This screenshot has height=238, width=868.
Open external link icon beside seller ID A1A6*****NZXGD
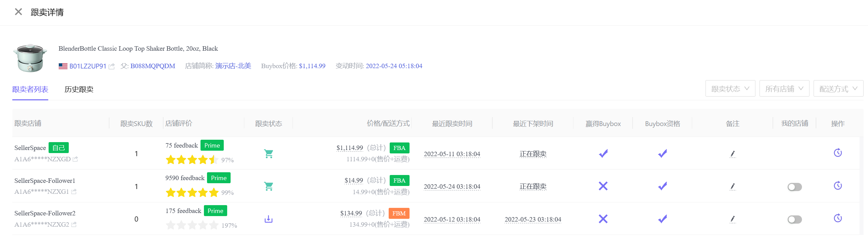[75, 159]
